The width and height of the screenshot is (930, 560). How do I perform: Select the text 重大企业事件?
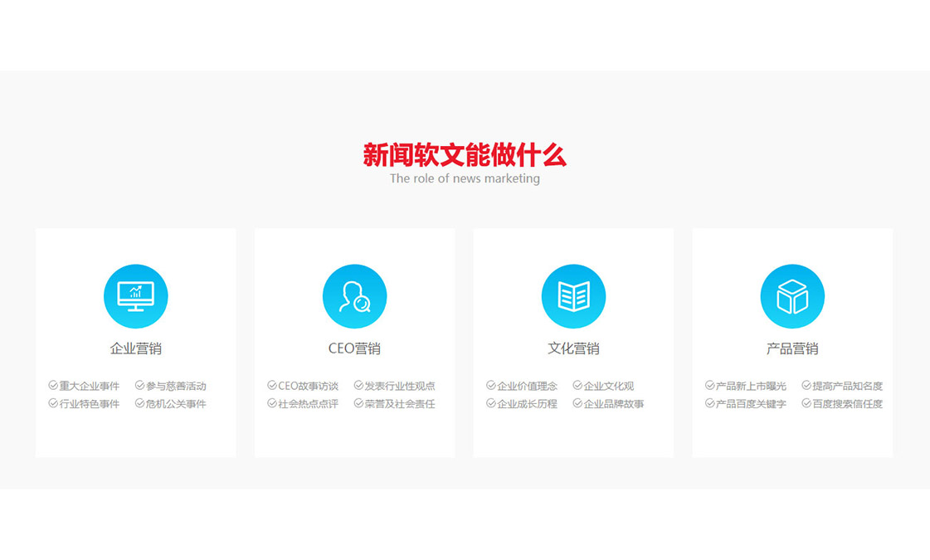point(90,386)
